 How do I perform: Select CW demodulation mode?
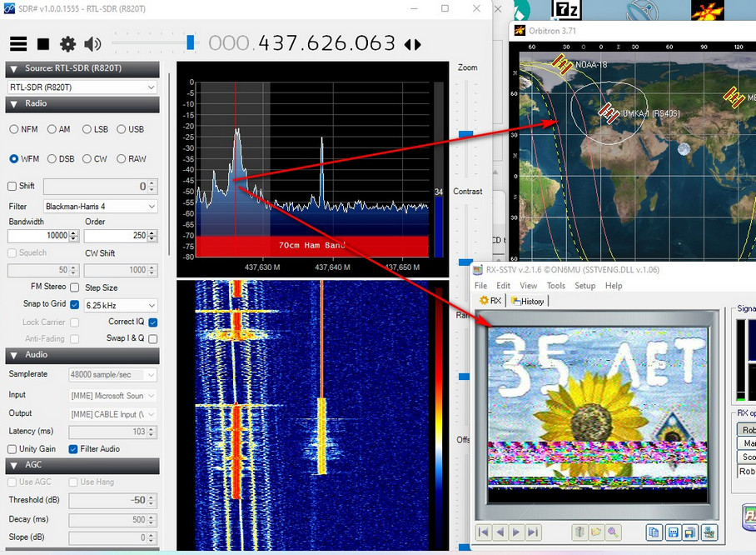(x=87, y=159)
